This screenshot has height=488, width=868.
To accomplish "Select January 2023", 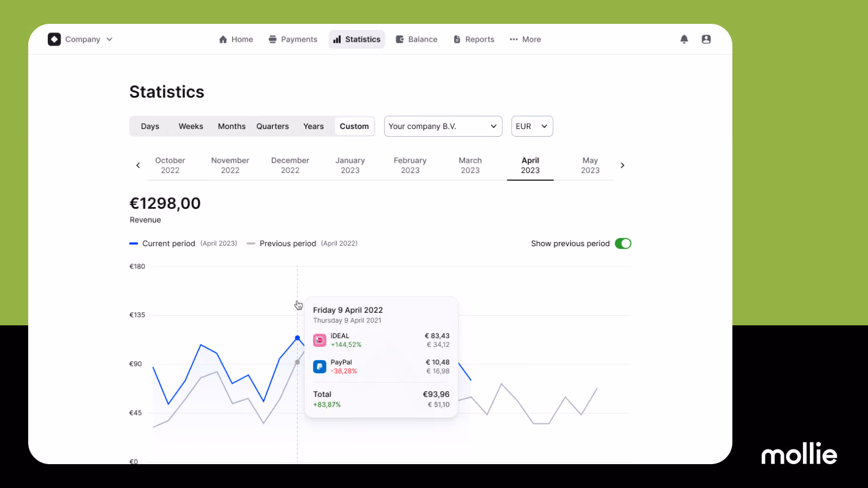I will point(350,165).
